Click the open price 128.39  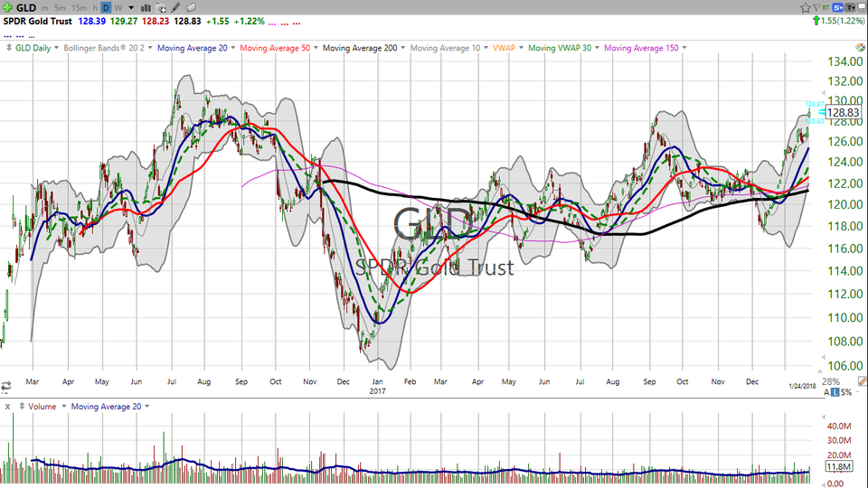92,21
